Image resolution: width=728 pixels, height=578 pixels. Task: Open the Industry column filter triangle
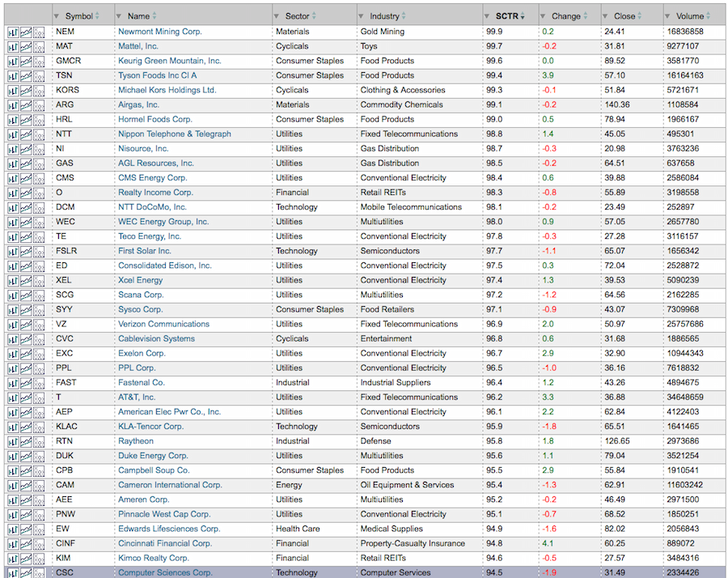pos(361,16)
